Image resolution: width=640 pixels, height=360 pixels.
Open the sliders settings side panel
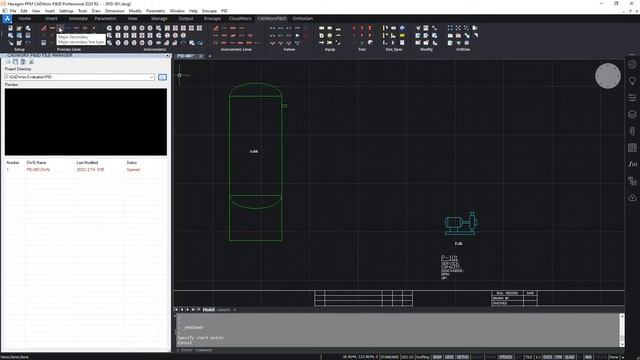tap(632, 98)
